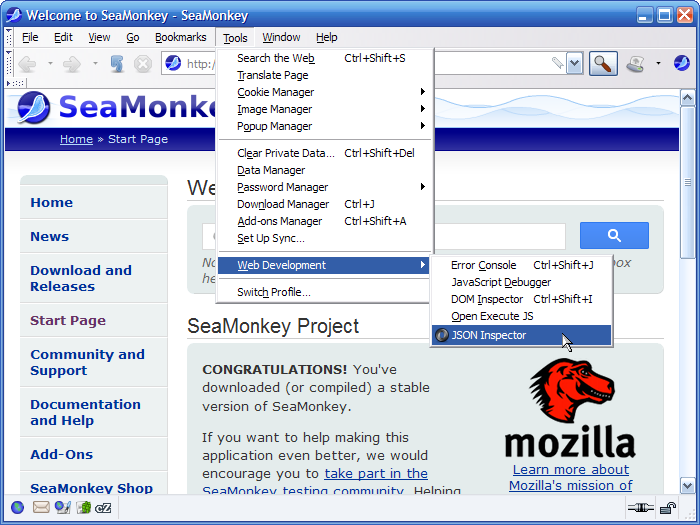The width and height of the screenshot is (700, 525).
Task: Choose Clear Private Data menu item
Action: [x=325, y=153]
